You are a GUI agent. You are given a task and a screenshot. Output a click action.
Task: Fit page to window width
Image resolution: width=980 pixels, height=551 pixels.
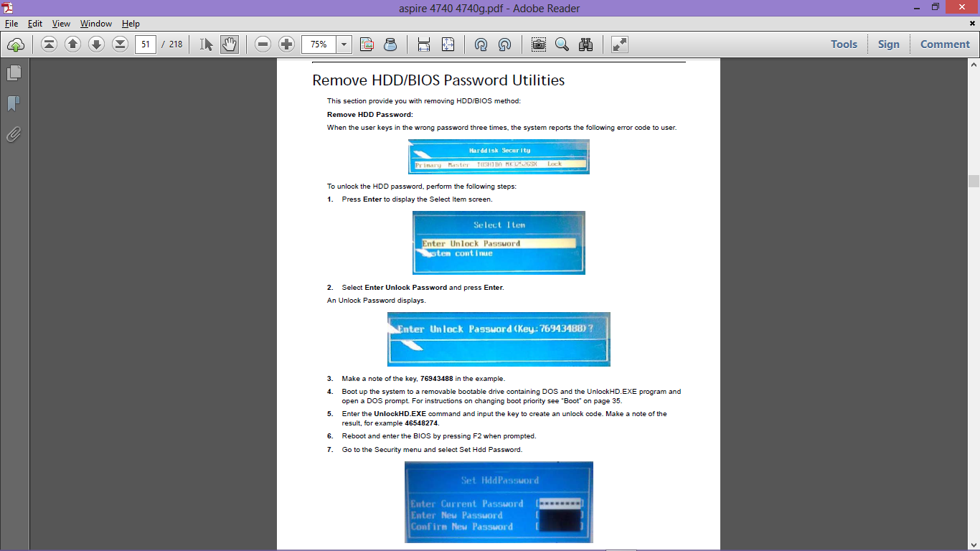coord(424,44)
